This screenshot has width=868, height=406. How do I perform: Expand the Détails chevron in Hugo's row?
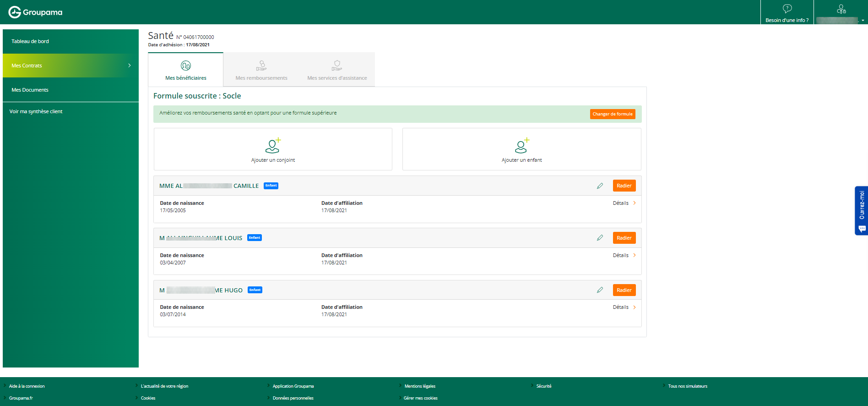click(x=635, y=307)
